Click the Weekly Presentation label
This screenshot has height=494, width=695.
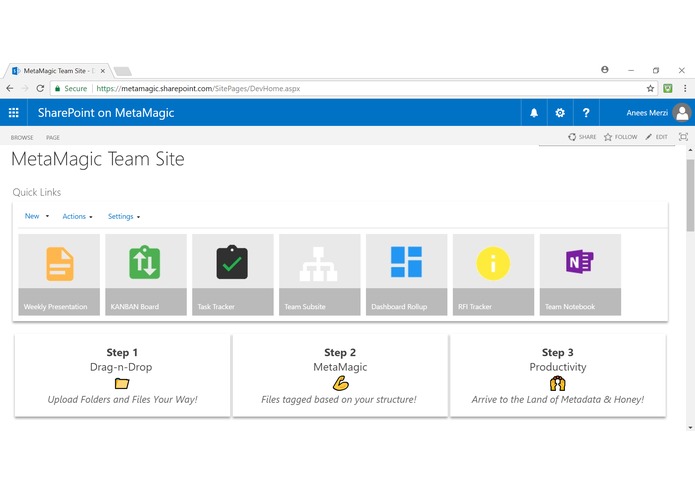(x=55, y=307)
